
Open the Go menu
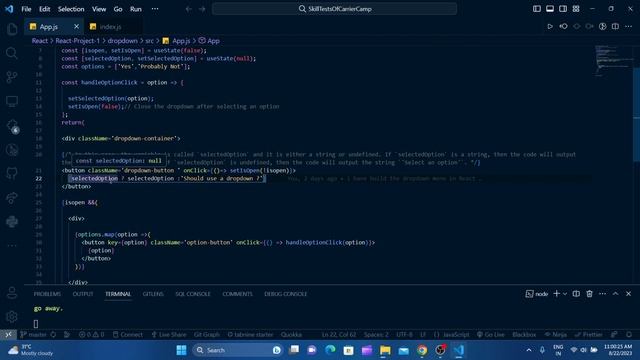118,9
